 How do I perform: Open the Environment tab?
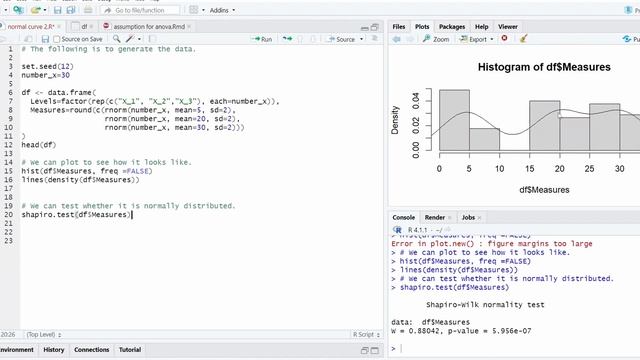(17, 350)
